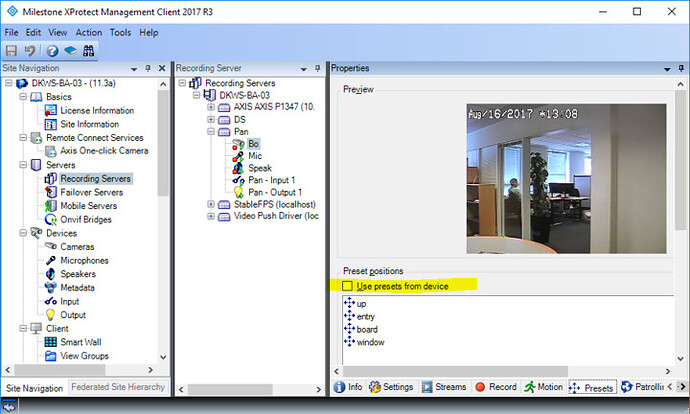Click the Pan - Input 1 icon
Viewport: 690px width, 414px height.
238,180
